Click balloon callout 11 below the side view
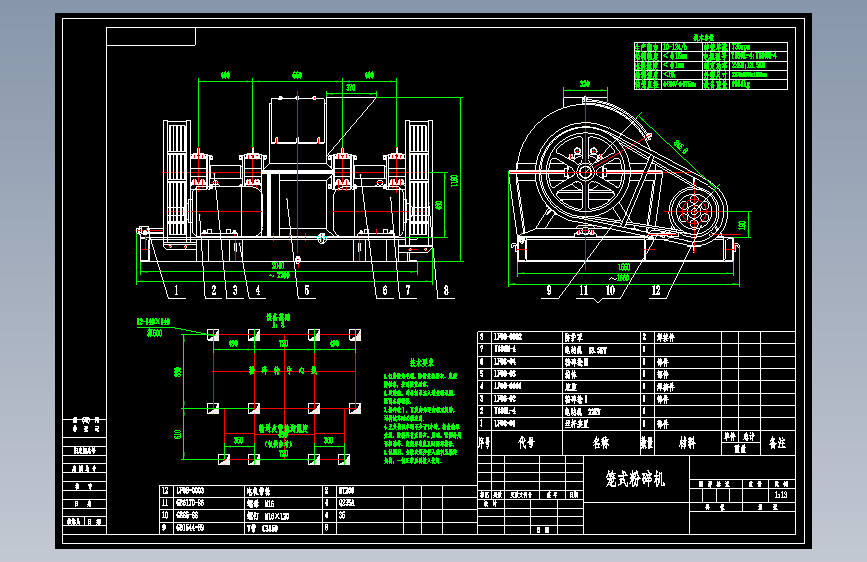Screen dimensions: 867x562 click(584, 290)
